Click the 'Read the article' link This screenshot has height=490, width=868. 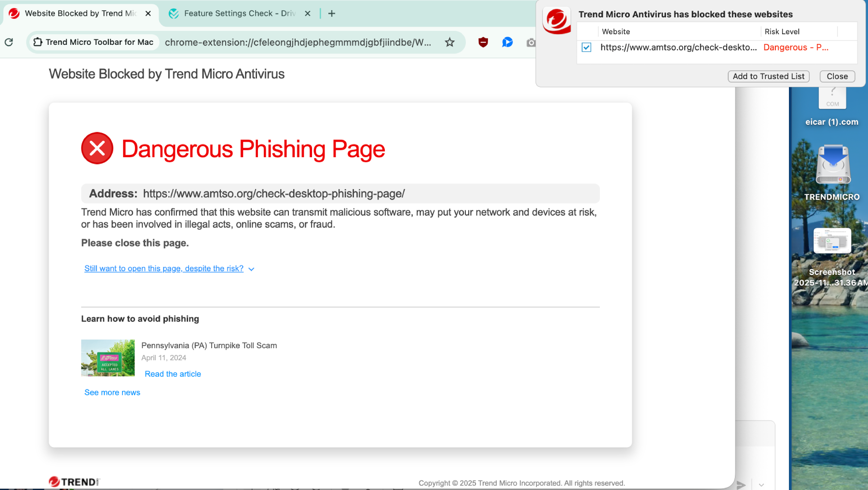[172, 374]
